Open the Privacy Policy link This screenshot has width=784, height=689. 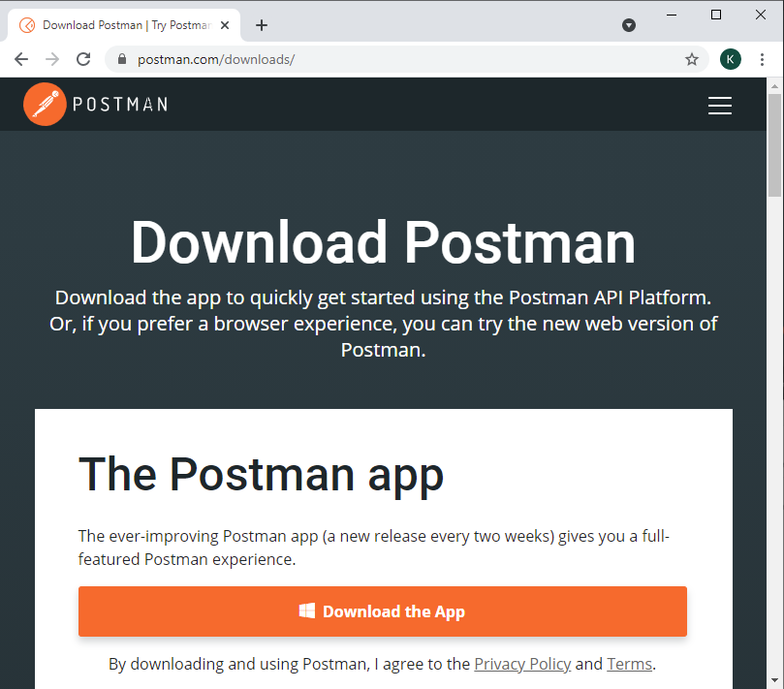click(522, 664)
